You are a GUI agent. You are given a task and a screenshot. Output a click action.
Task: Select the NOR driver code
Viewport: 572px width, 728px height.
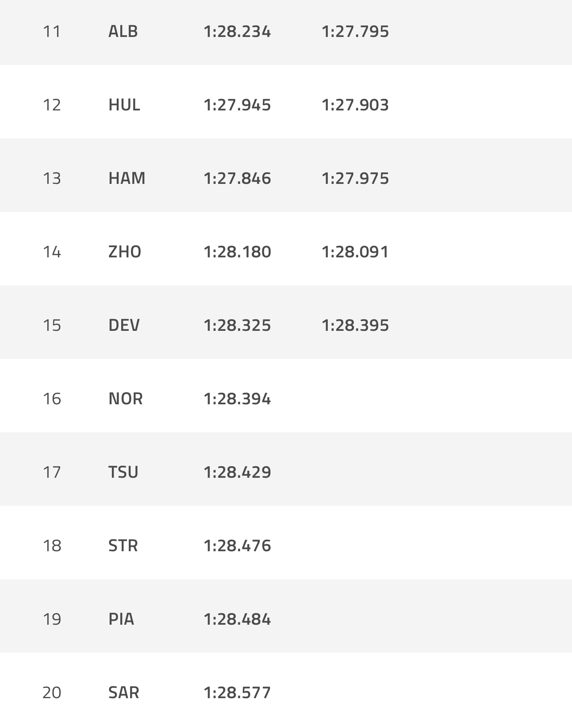(126, 399)
